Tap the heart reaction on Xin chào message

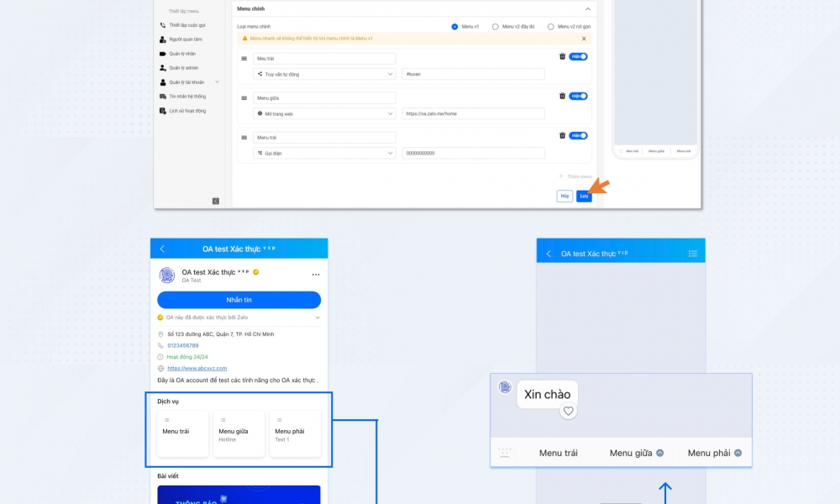click(569, 411)
